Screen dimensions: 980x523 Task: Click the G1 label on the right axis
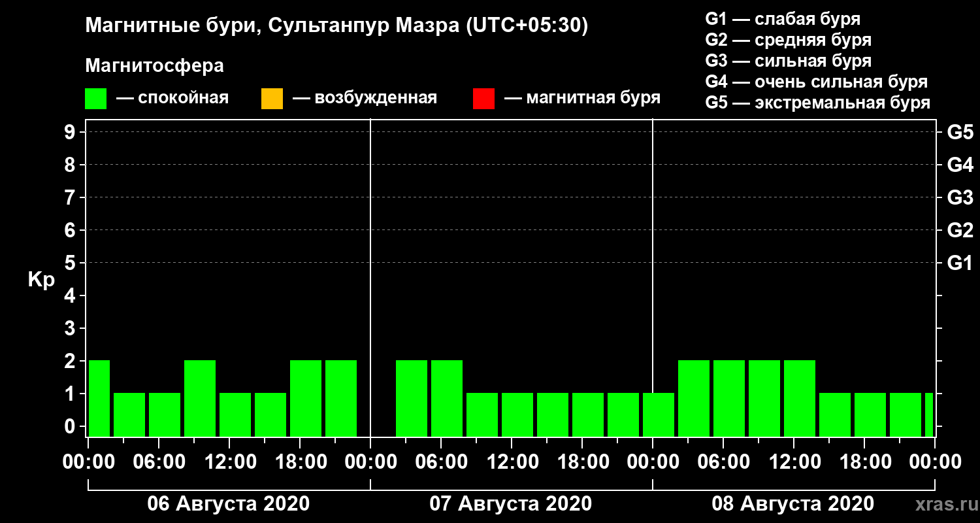point(960,263)
